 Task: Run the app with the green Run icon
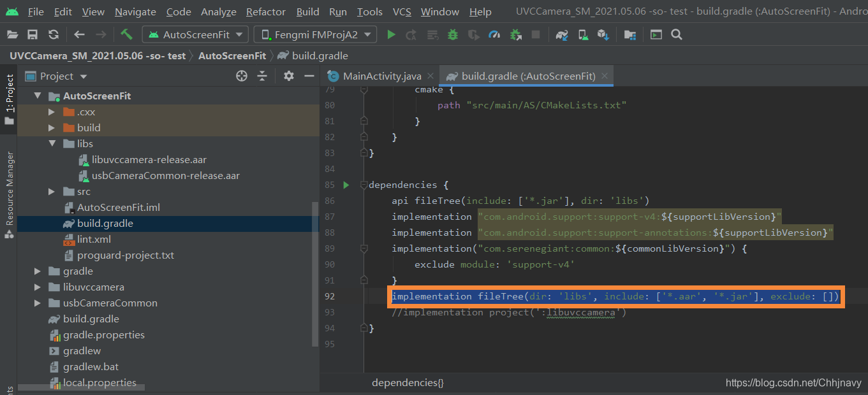[391, 34]
